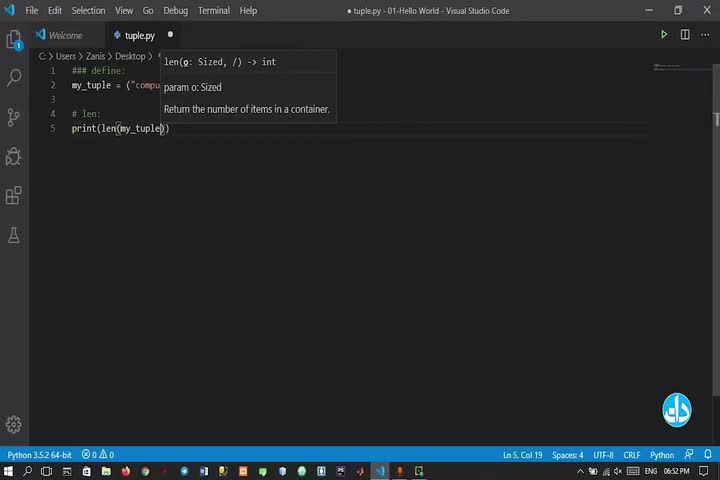The height and width of the screenshot is (480, 720).
Task: Open the Source Control view
Action: pos(14,117)
